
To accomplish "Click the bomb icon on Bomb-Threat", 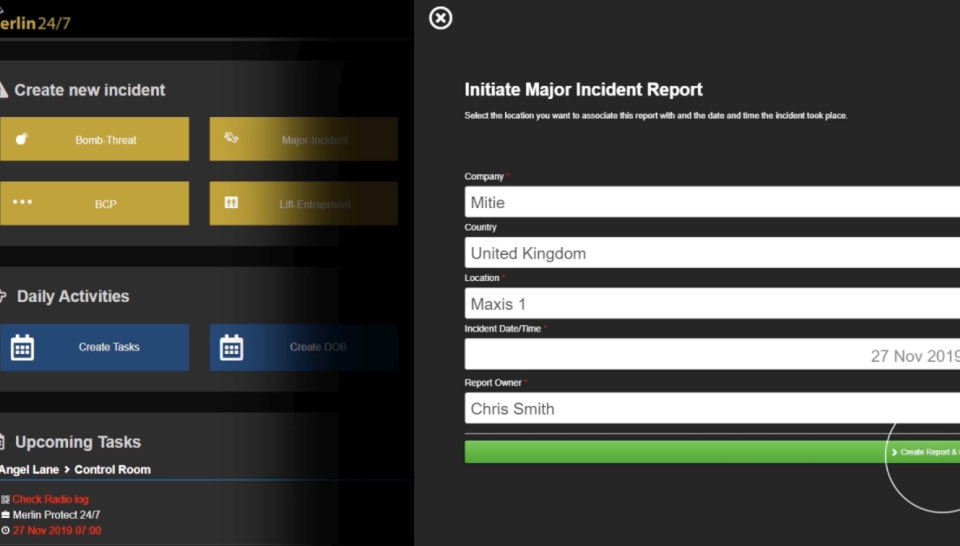I will pyautogui.click(x=21, y=138).
